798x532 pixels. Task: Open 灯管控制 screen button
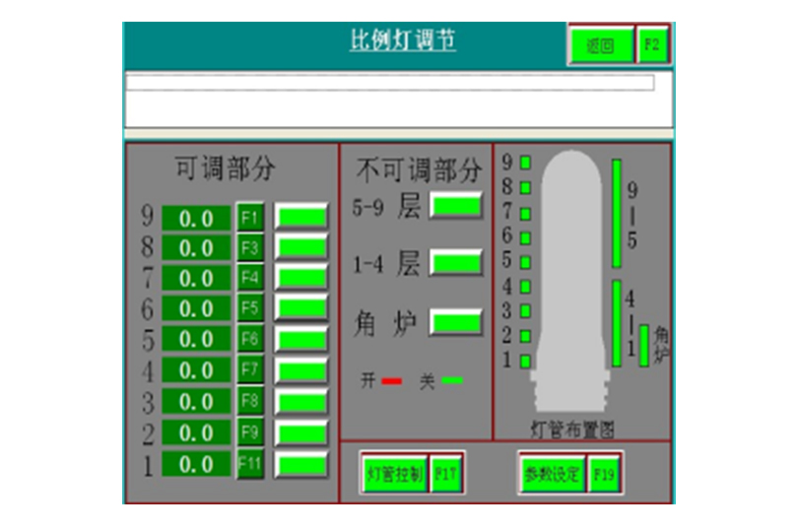(x=394, y=474)
